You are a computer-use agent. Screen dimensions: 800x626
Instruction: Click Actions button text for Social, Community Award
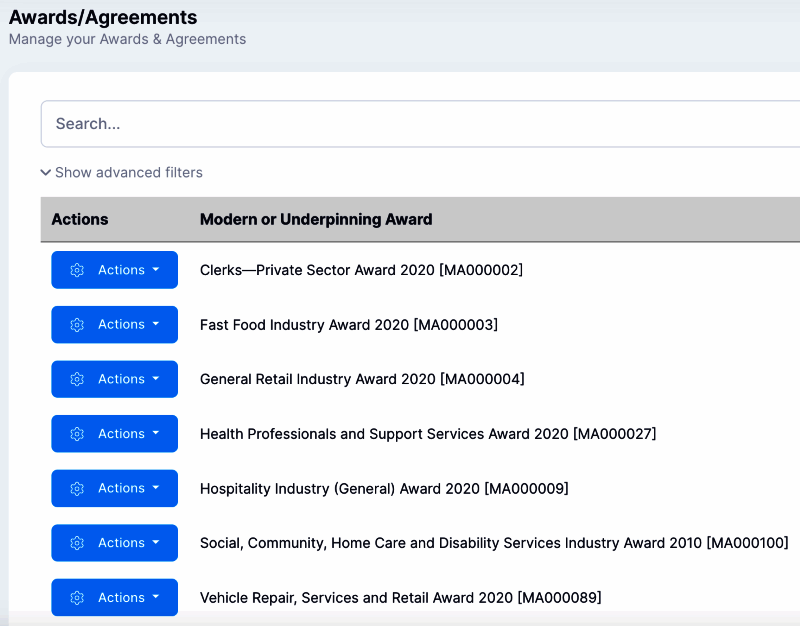coord(121,543)
